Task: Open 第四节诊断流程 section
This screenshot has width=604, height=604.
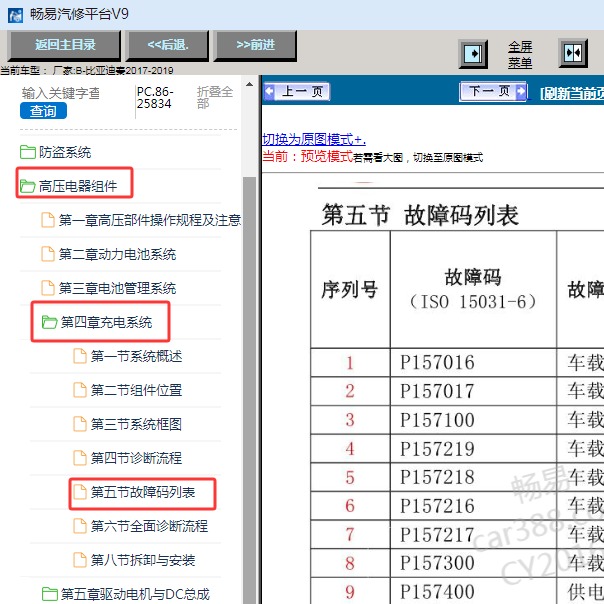Action: pos(136,458)
